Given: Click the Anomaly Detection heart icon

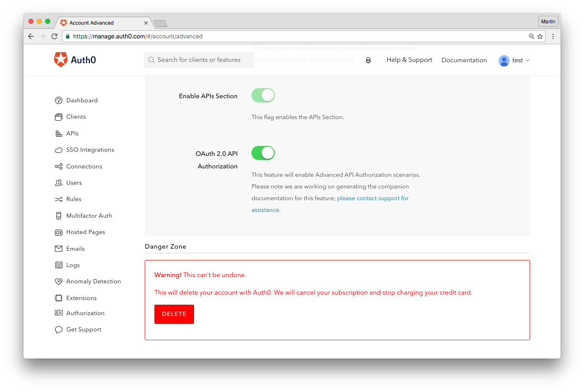Looking at the screenshot, I should [x=59, y=282].
